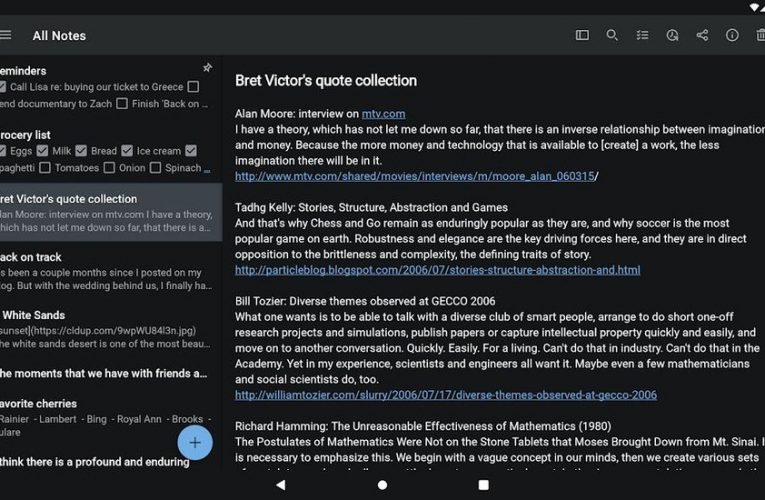Toggle the note list sidebar icon

point(582,35)
